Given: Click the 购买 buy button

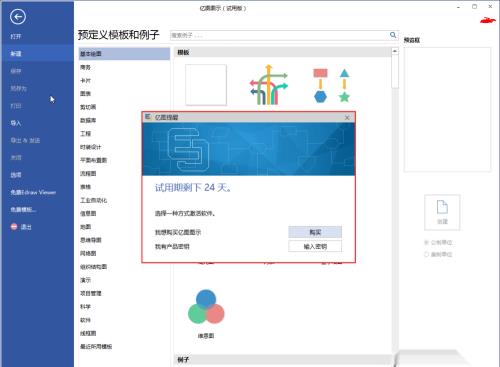Looking at the screenshot, I should click(x=315, y=232).
